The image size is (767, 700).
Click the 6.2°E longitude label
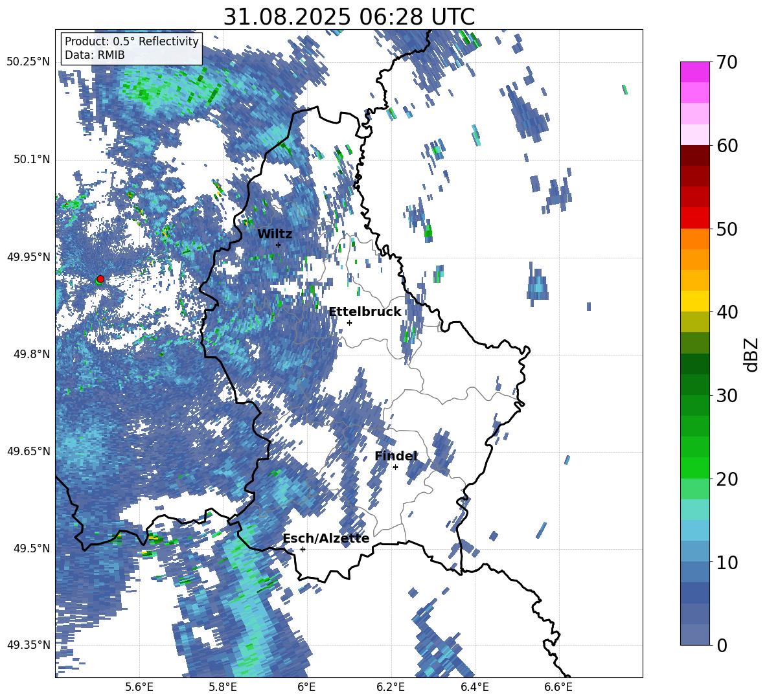391,687
